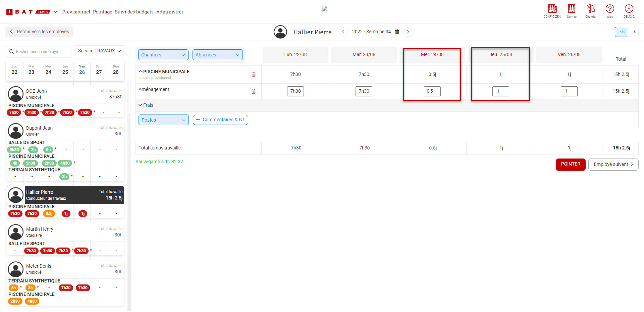Open the CONFIG ZEN company icon
Image resolution: width=644 pixels, height=312 pixels.
[552, 9]
